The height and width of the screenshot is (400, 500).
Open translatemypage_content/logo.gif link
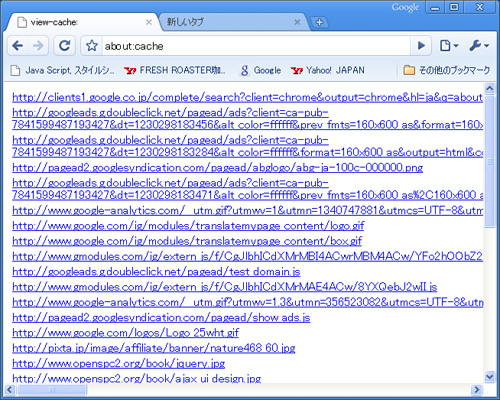point(188,226)
